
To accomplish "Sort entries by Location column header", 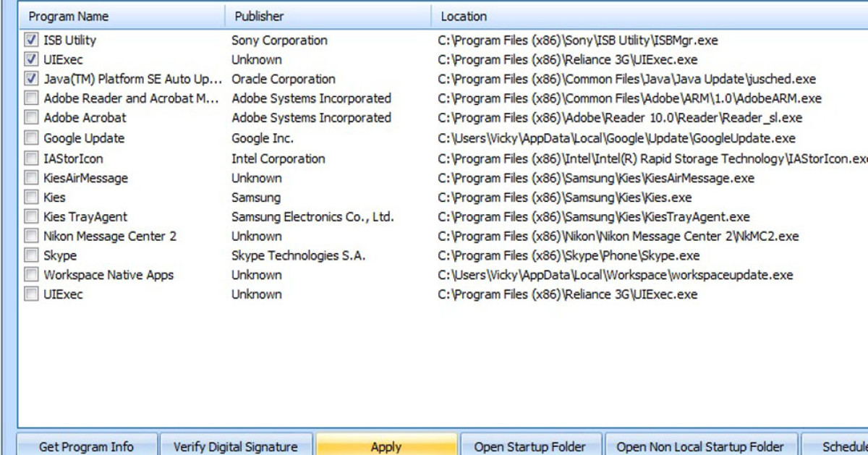I will click(x=464, y=16).
